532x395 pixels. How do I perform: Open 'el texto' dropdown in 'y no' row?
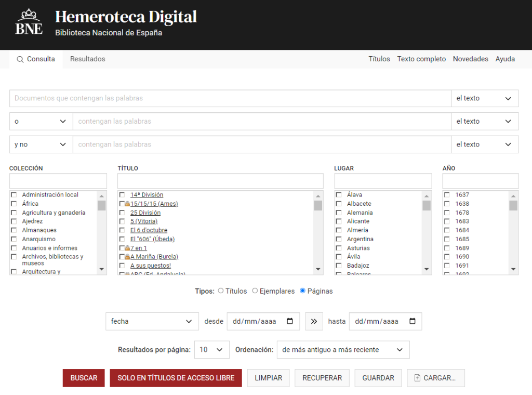click(485, 144)
